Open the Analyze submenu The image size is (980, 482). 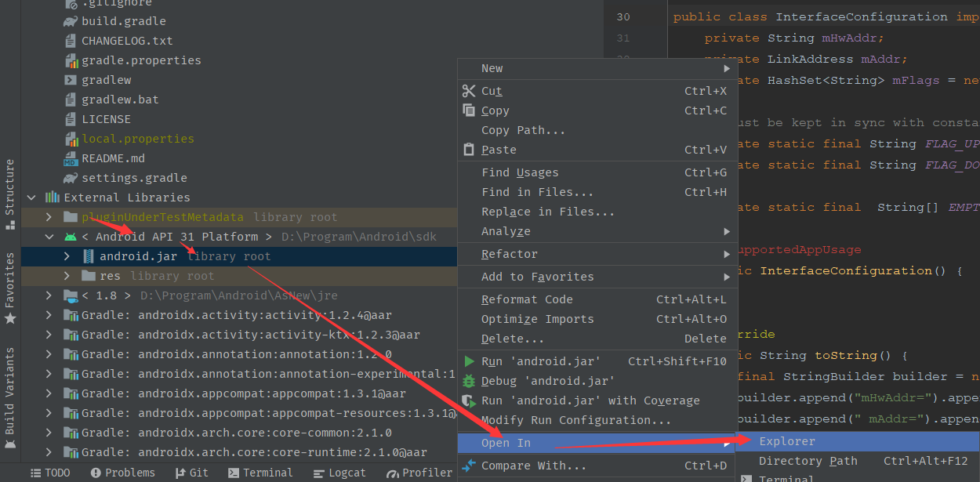[596, 231]
